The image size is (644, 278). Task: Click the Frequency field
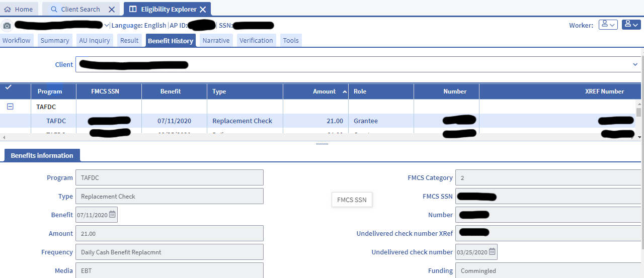tap(169, 252)
